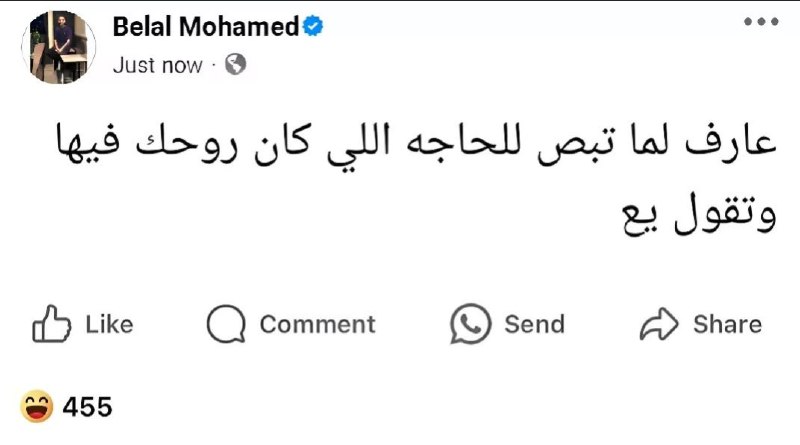
Task: Click the word "عارف" in the post
Action: (x=731, y=140)
